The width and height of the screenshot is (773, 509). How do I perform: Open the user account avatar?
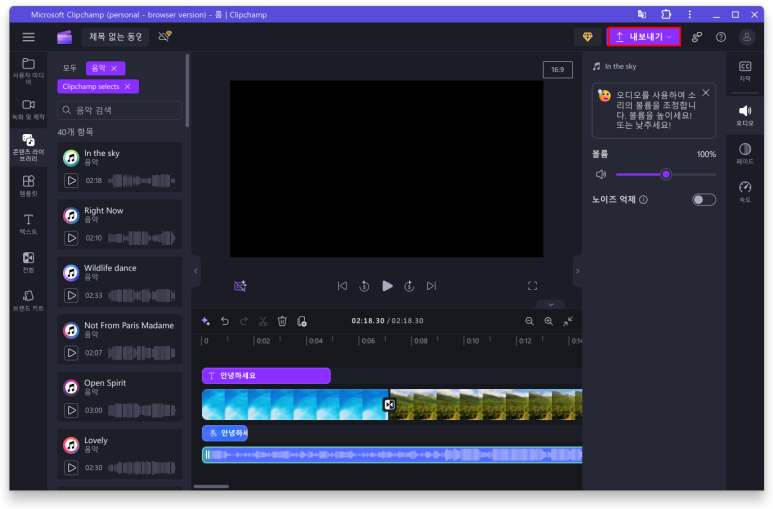747,37
